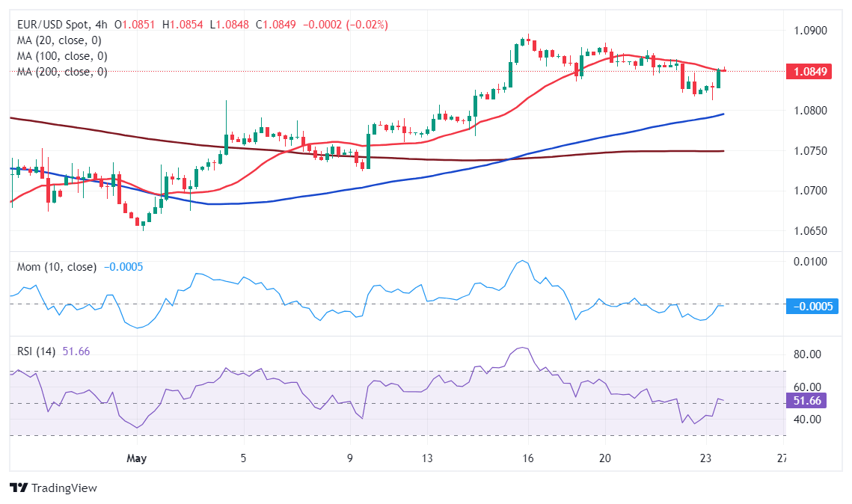Screen dimensions: 852x504
Task: Select date 16 on the time axis
Action: point(528,457)
